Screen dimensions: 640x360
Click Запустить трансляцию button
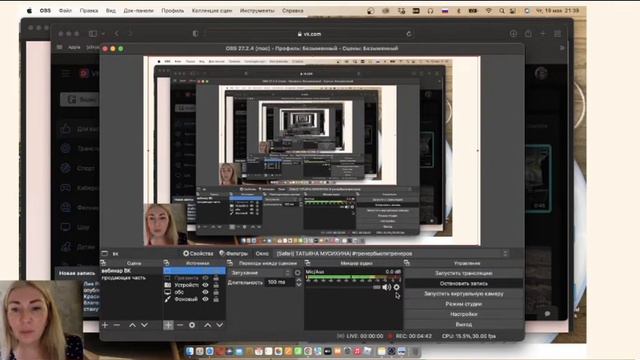coord(464,273)
